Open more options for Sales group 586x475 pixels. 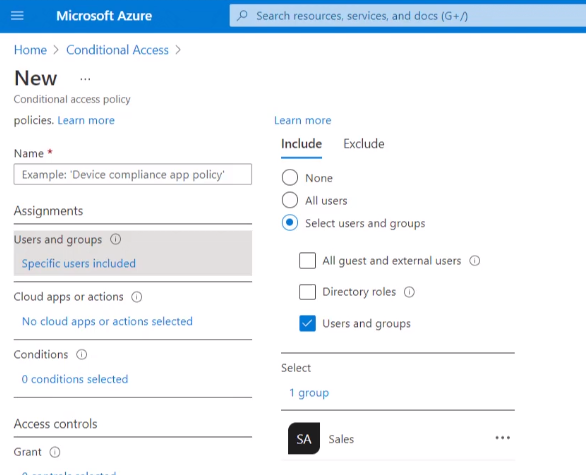pyautogui.click(x=503, y=438)
